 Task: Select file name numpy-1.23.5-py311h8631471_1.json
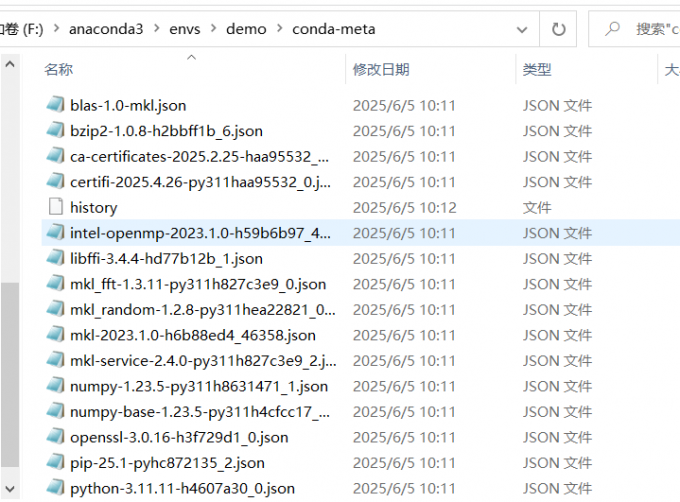(x=199, y=387)
